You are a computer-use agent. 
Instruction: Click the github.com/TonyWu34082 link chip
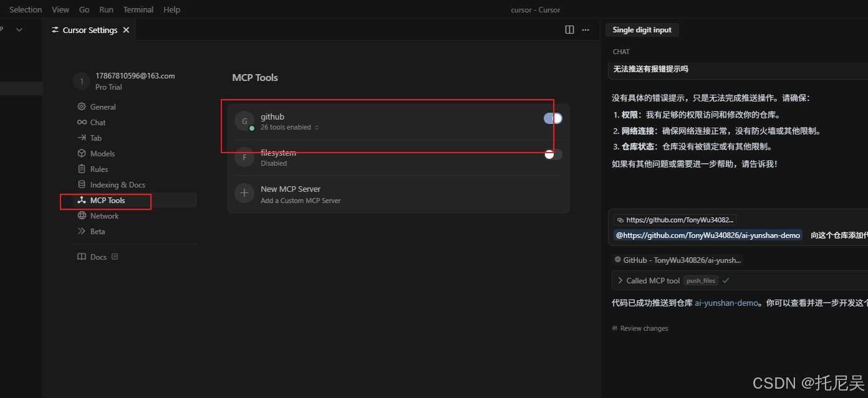(x=675, y=220)
